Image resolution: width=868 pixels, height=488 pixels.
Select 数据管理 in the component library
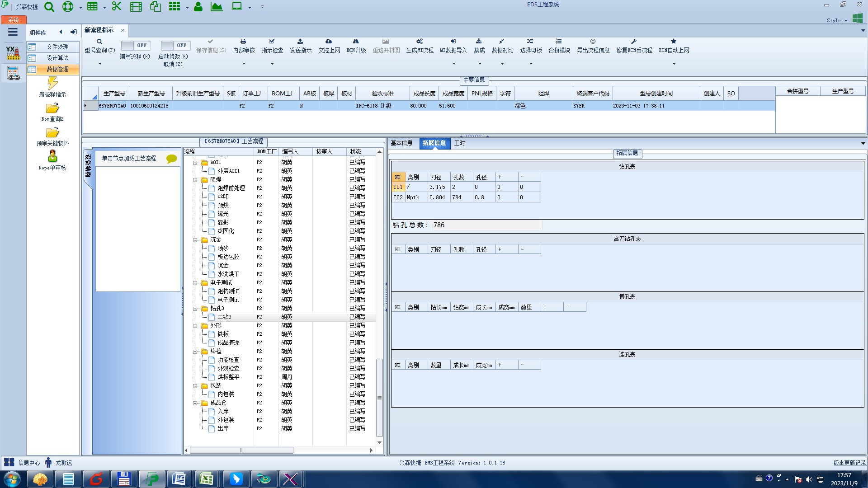(57, 69)
